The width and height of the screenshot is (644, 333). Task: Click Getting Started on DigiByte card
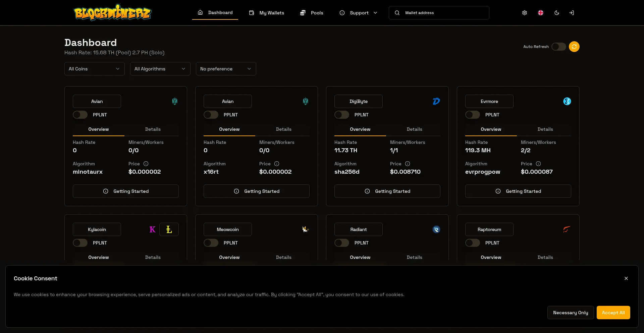point(387,191)
